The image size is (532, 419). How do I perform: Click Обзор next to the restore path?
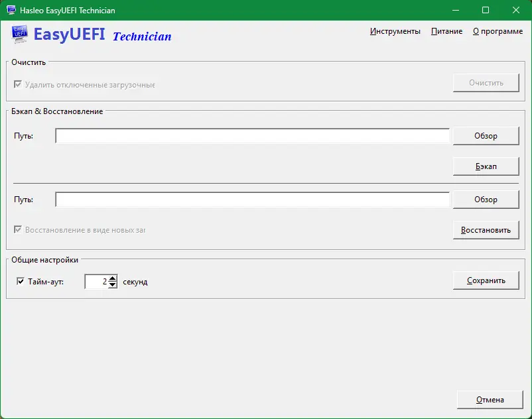[486, 200]
